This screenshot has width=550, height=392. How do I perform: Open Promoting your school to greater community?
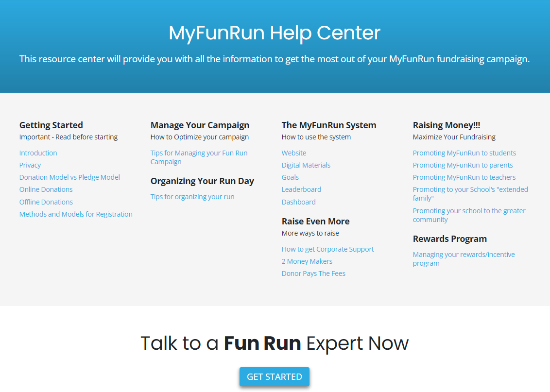click(x=469, y=215)
